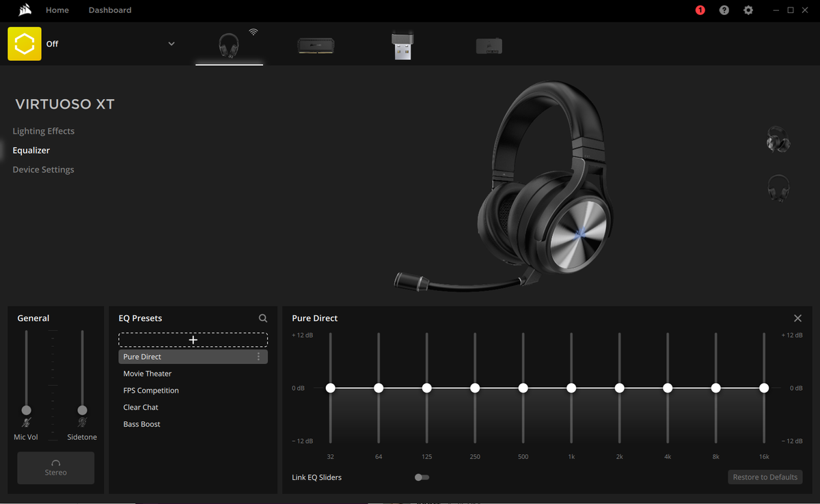Open iCUE settings with the gear icon
This screenshot has width=820, height=504.
point(748,10)
